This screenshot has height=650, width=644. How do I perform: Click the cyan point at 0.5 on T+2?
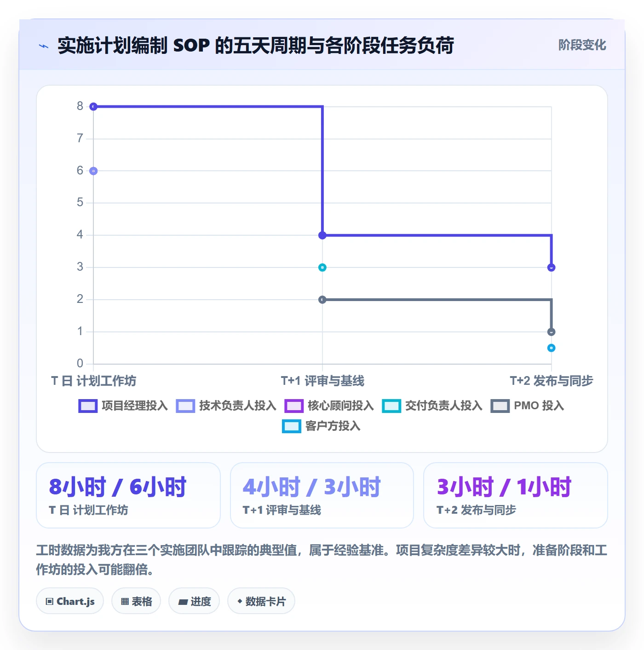pos(552,348)
